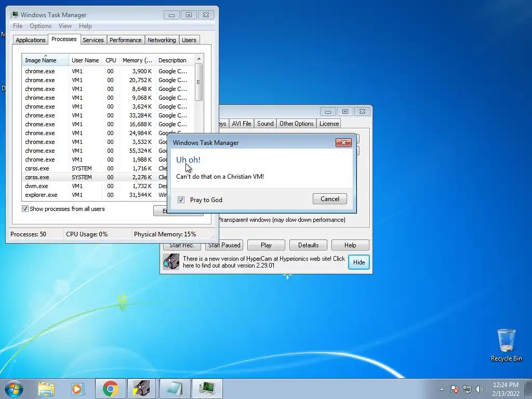Viewport: 532px width, 399px height.
Task: Switch to HyperCam taskbar icon
Action: (x=141, y=389)
